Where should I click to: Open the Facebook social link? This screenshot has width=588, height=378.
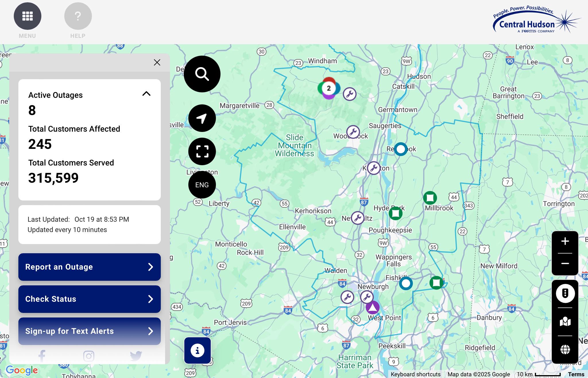pyautogui.click(x=42, y=356)
